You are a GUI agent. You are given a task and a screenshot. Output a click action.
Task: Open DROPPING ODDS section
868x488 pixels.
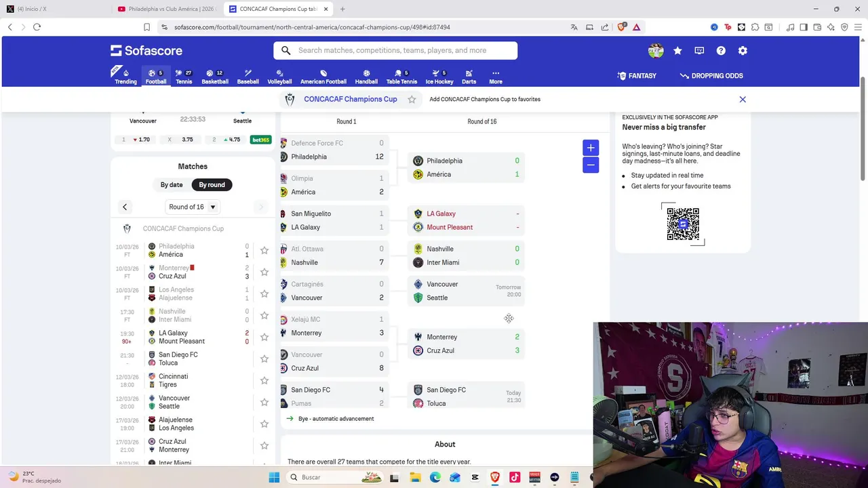click(x=711, y=76)
